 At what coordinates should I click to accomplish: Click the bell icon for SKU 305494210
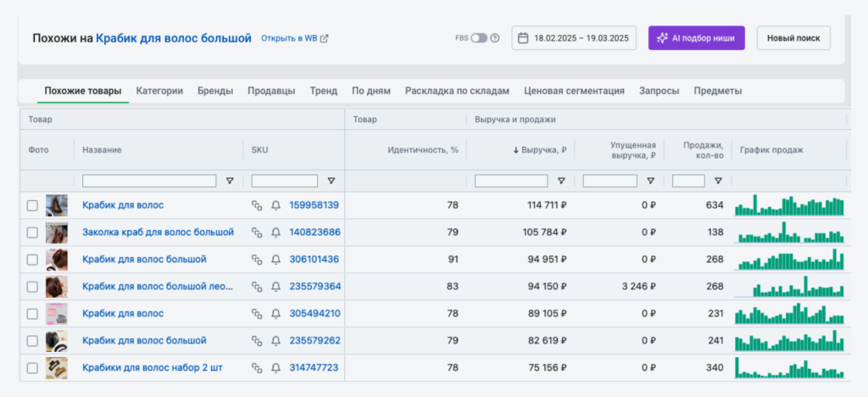(x=275, y=314)
